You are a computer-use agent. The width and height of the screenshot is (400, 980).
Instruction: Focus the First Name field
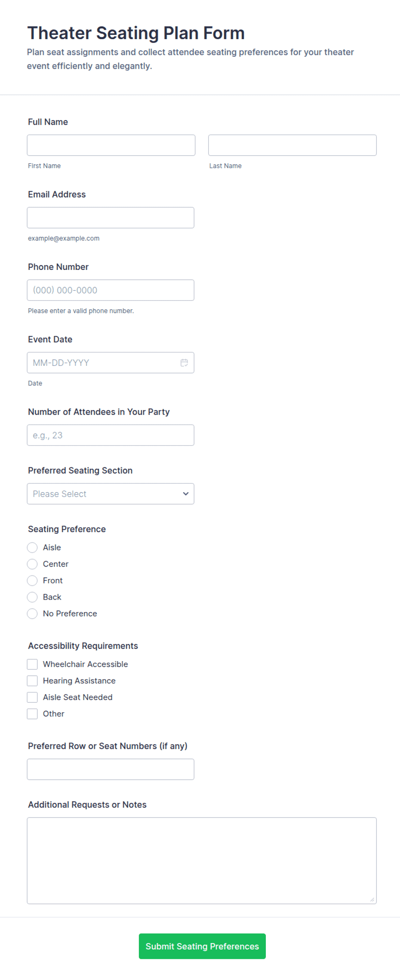(x=111, y=145)
